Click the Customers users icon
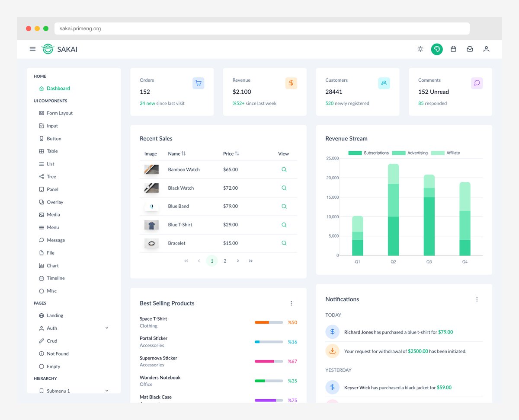This screenshot has width=519, height=420. pyautogui.click(x=384, y=83)
